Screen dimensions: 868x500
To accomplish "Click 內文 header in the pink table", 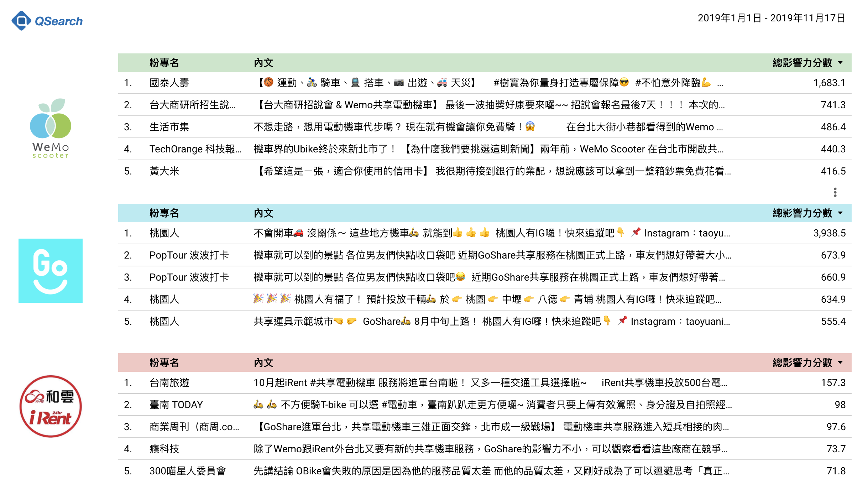I will pos(263,363).
